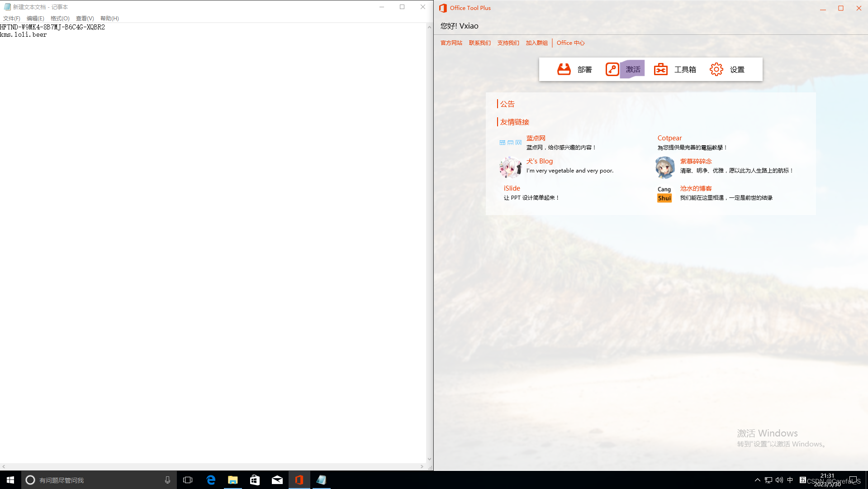
Task: Click Notepad horizontal scrollbar left arrow
Action: (4, 466)
